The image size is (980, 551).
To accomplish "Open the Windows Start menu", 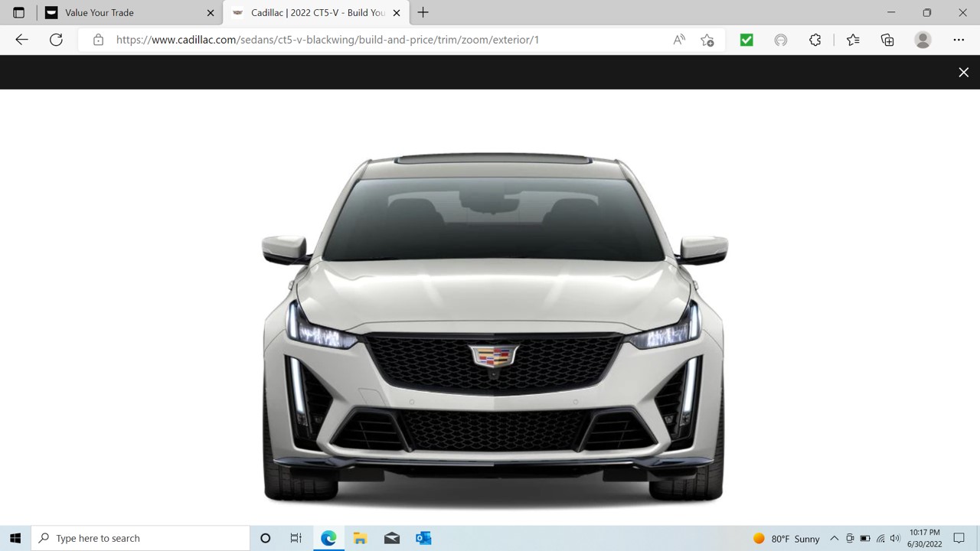I will click(15, 538).
